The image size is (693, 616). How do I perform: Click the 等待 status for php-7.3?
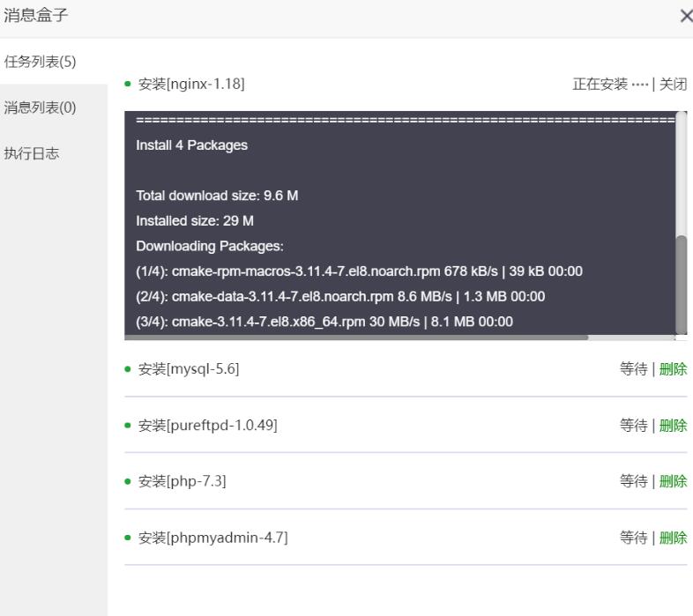pyautogui.click(x=633, y=481)
